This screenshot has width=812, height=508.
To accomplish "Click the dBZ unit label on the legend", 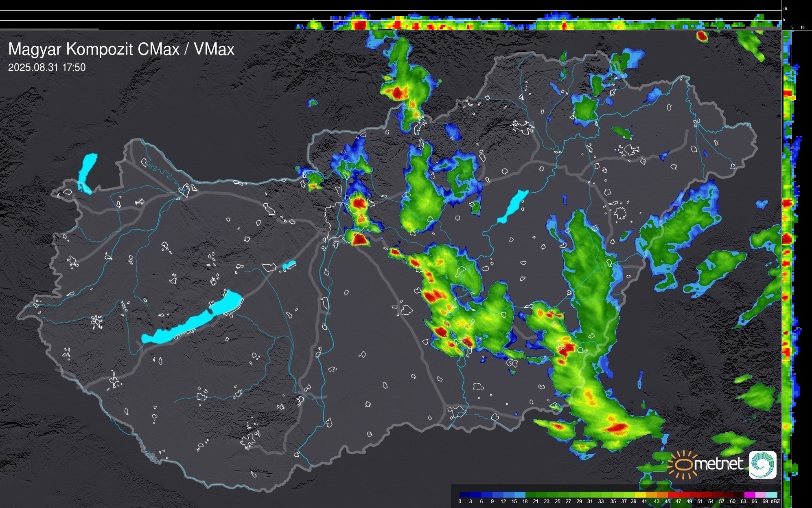I will tap(775, 501).
